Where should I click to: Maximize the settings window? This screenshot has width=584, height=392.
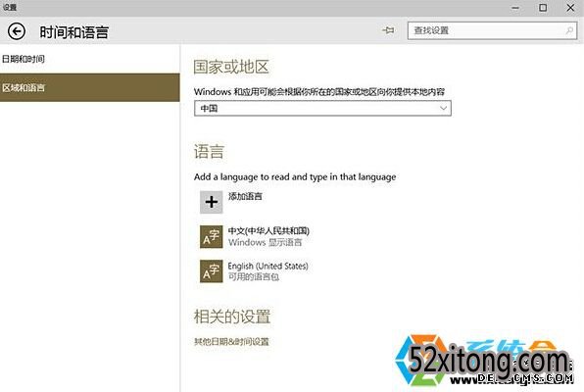543,8
